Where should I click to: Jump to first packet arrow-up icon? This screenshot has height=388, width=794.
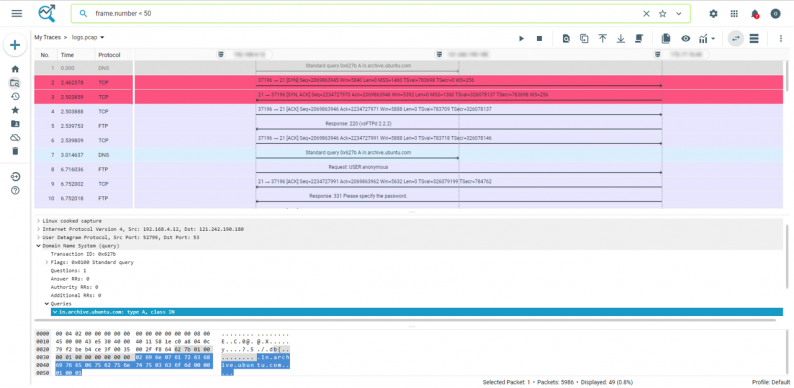[x=603, y=38]
